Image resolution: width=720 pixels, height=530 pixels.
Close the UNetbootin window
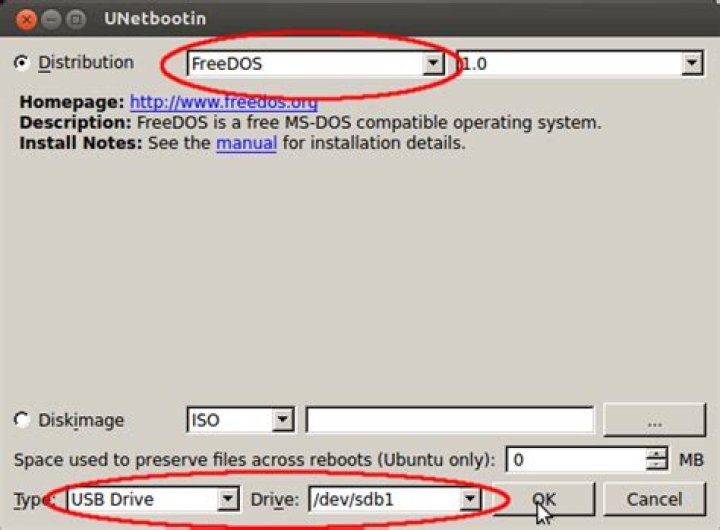tap(26, 19)
